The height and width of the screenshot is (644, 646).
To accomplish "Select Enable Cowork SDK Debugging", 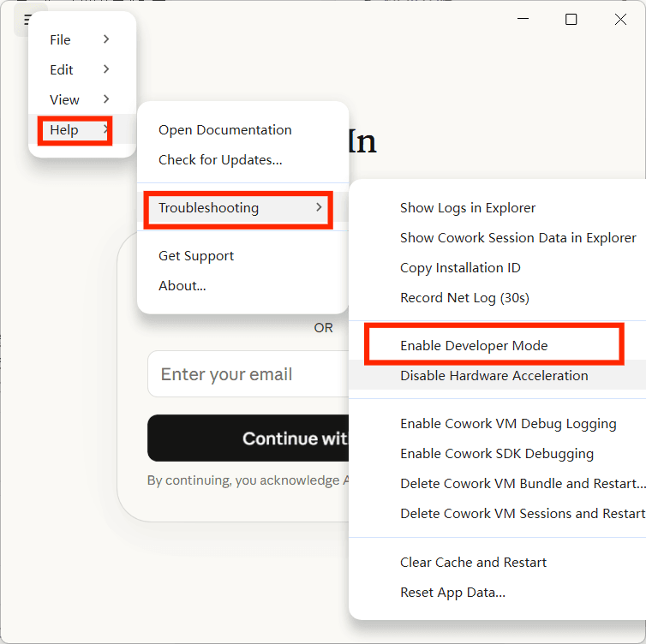I will [x=497, y=453].
